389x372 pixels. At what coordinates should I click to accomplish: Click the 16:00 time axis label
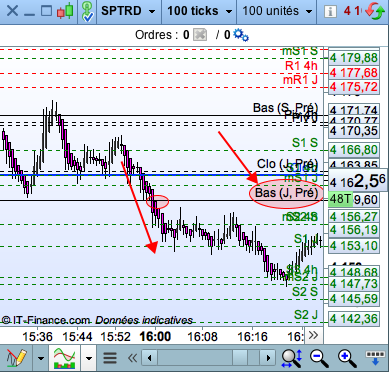coord(155,336)
